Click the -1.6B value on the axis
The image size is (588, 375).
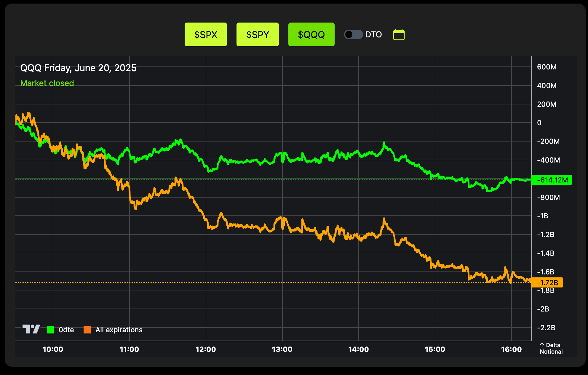[546, 272]
